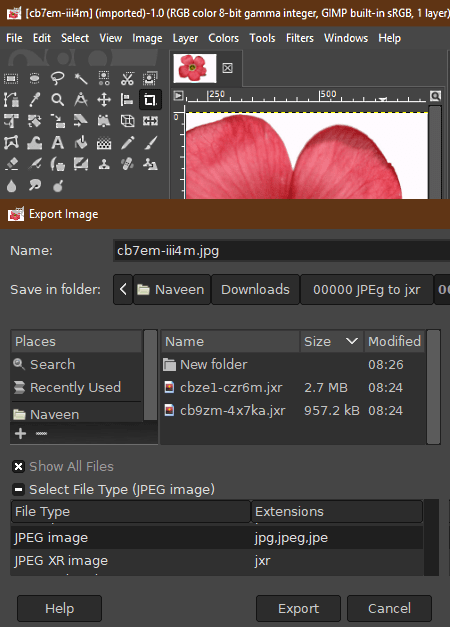Open Recently Used in Places
Viewport: 450px width, 627px height.
click(x=76, y=387)
